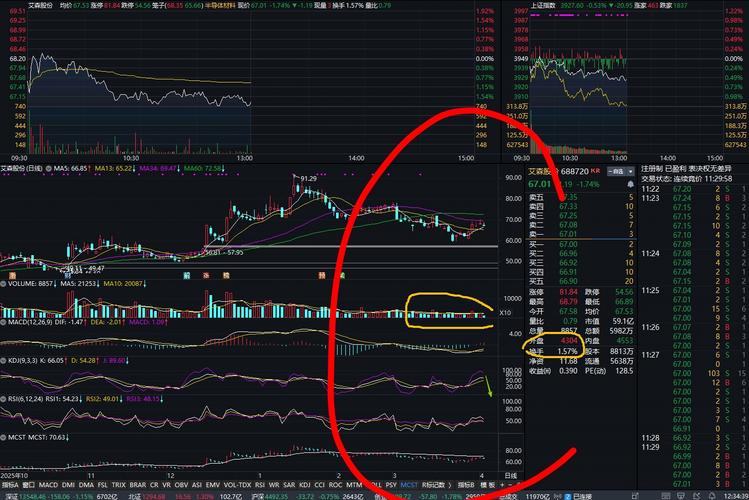Click the 交易状态 连续竞价 status line
Image resolution: width=749 pixels, height=500 pixels.
coord(687,179)
